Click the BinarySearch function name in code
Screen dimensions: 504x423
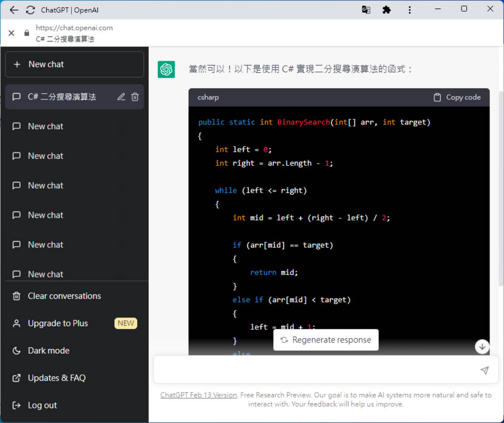click(304, 122)
